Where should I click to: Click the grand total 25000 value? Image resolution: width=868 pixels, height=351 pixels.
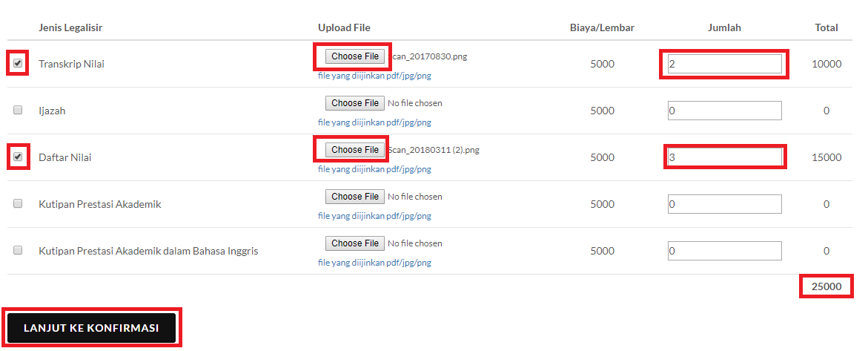[x=826, y=286]
